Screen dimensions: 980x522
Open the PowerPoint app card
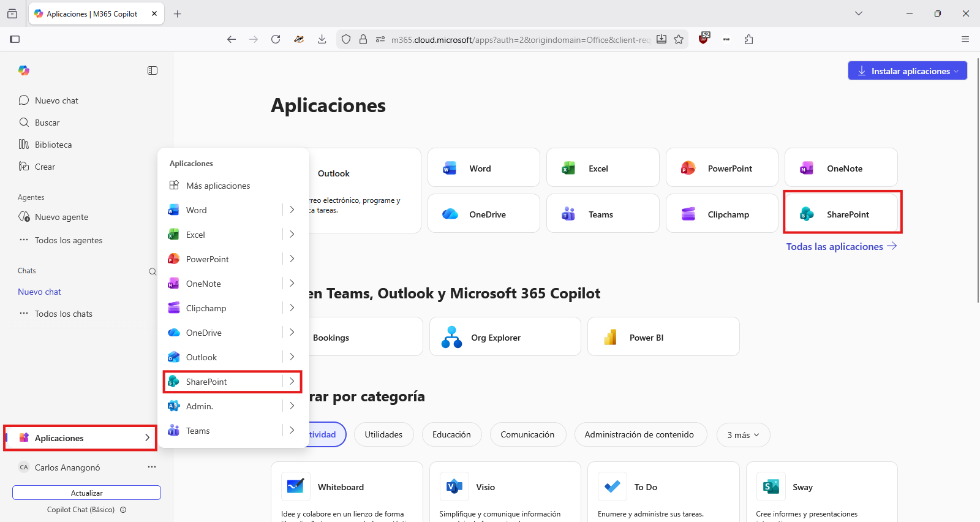(722, 168)
